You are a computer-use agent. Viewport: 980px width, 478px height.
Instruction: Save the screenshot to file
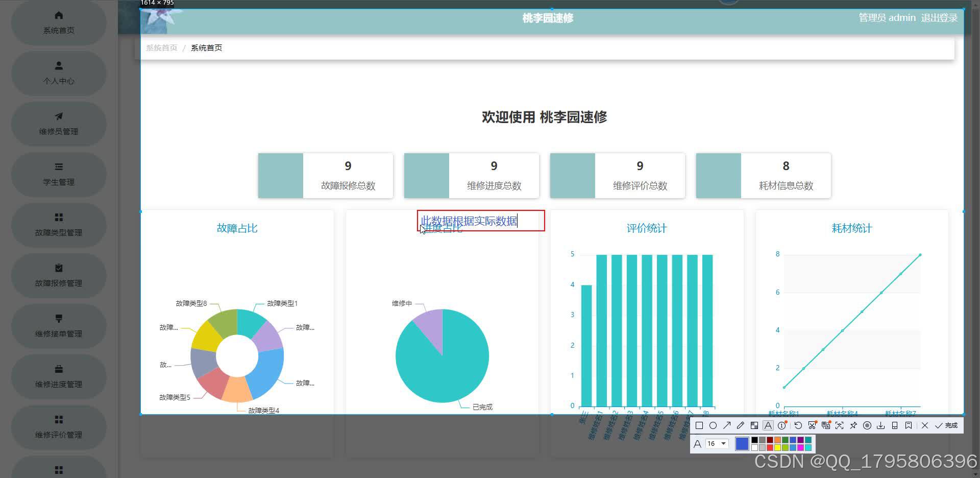pos(881,425)
